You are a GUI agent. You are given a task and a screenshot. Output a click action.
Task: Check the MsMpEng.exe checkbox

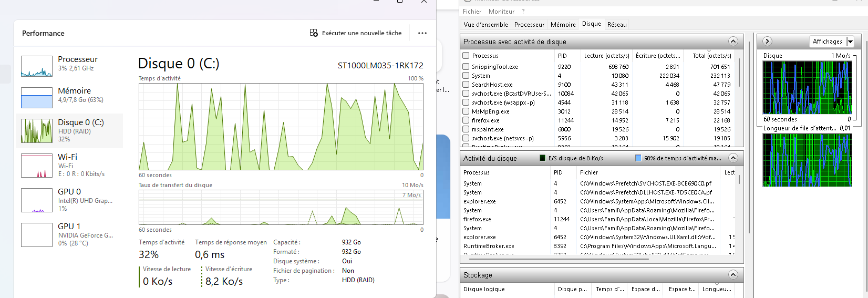[466, 111]
